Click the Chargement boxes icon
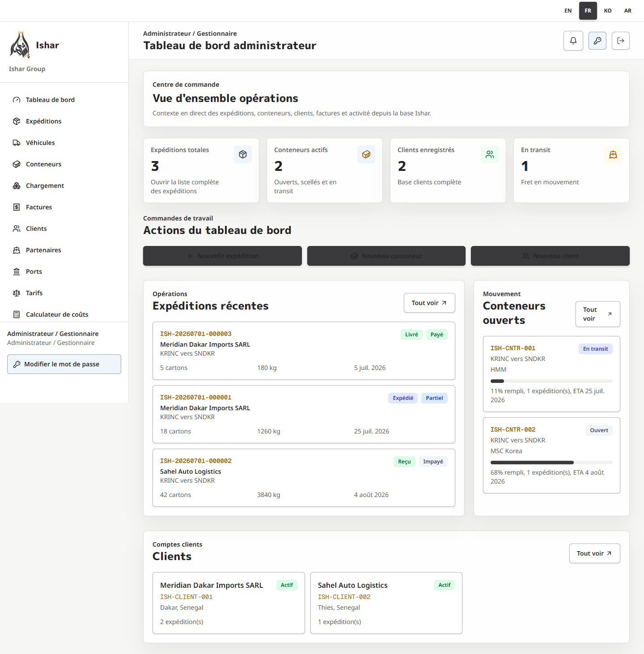 pos(17,186)
